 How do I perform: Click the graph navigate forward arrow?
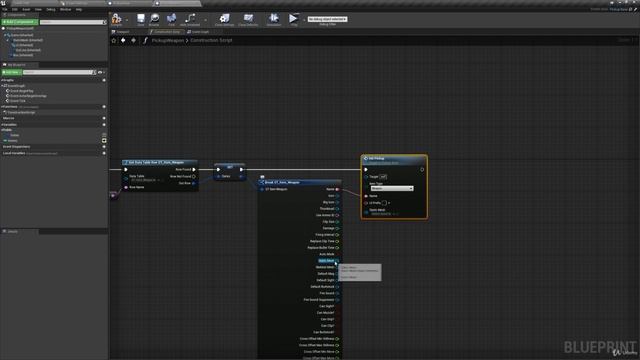(133, 40)
